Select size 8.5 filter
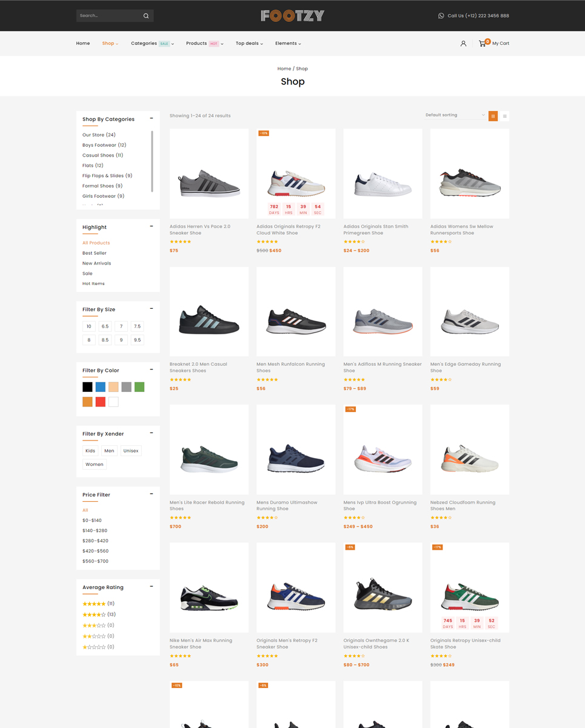 [x=105, y=340]
